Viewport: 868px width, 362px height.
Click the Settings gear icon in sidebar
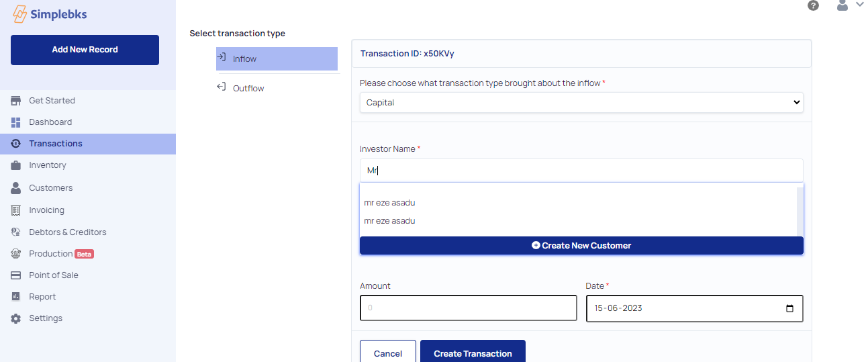coord(16,318)
